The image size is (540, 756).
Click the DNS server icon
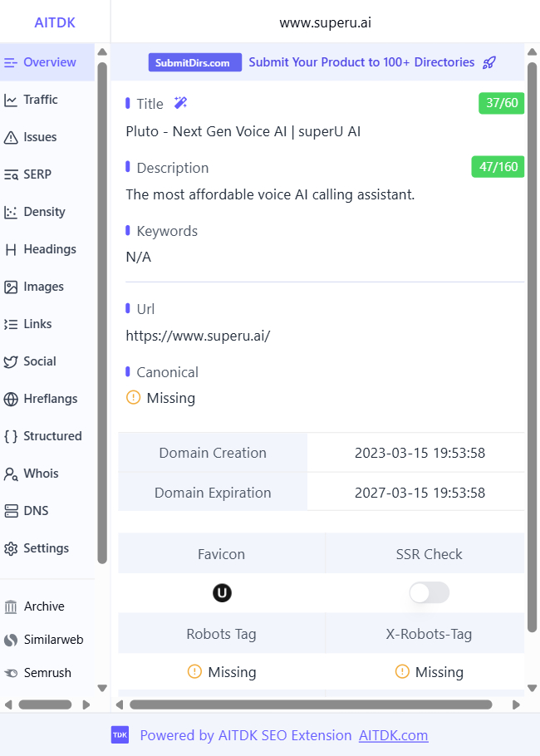pyautogui.click(x=11, y=511)
